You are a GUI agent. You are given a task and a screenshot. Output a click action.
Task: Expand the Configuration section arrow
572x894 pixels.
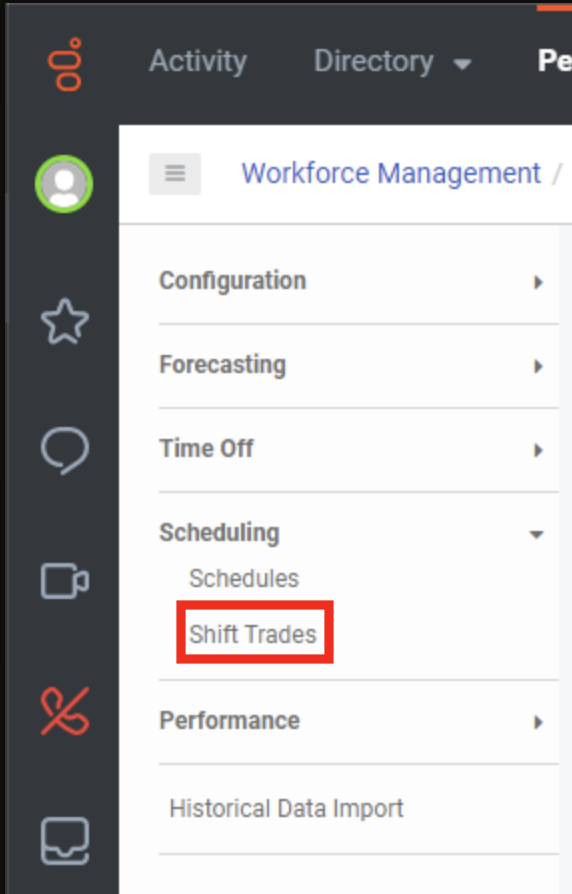[538, 282]
